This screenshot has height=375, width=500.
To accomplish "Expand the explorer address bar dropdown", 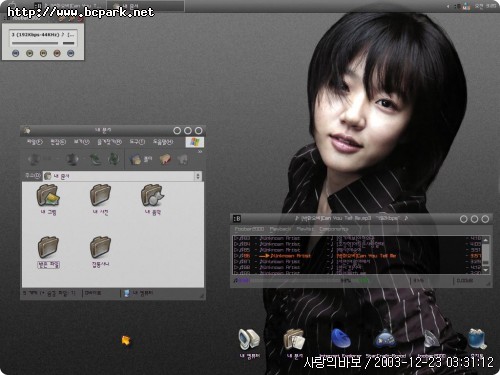I will click(198, 176).
